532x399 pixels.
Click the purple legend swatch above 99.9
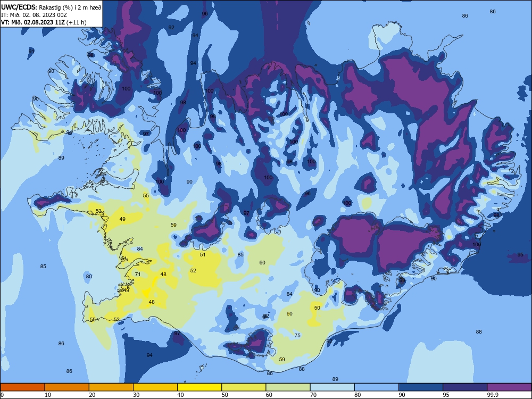click(x=509, y=387)
